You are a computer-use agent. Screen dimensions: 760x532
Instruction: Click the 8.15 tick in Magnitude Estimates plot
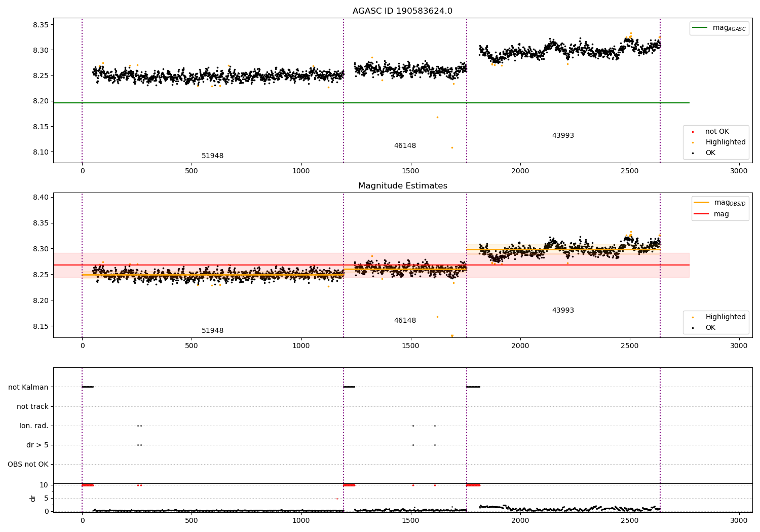[x=41, y=326]
